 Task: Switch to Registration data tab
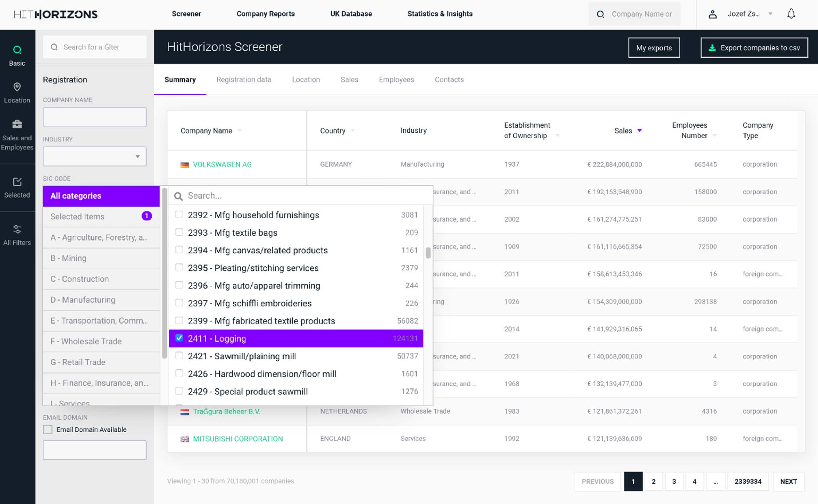pyautogui.click(x=244, y=80)
